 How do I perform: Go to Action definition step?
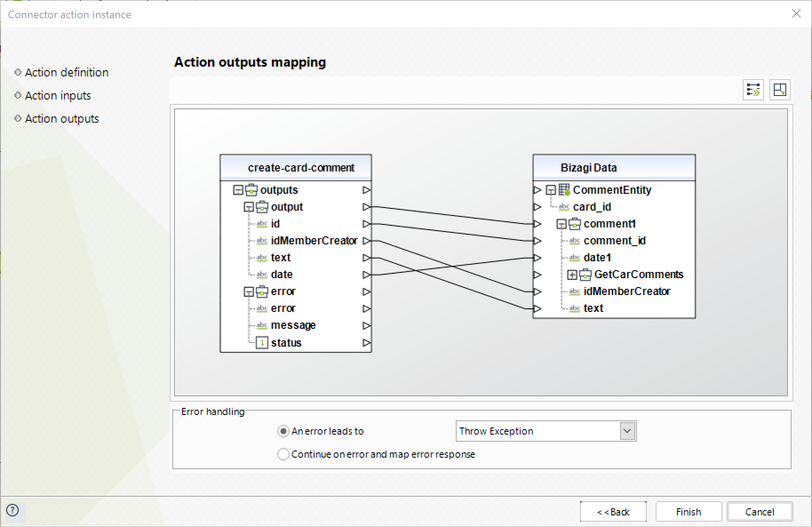(67, 72)
